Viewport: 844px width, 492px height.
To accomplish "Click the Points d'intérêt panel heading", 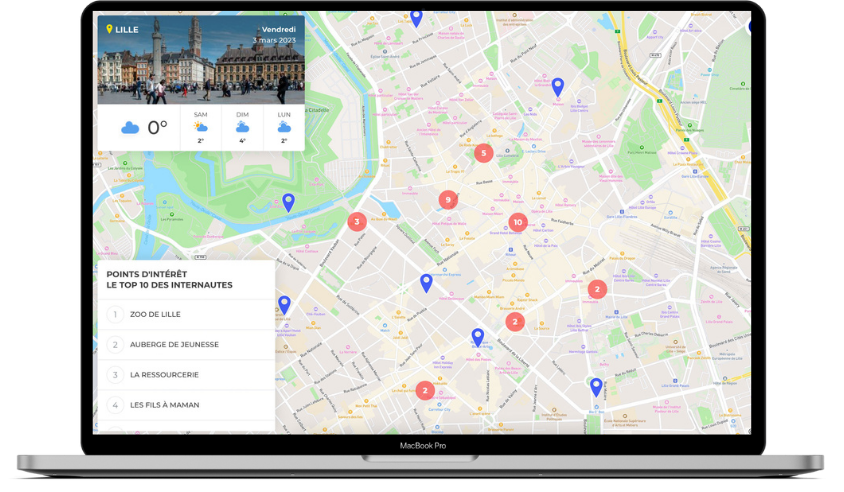I will (169, 279).
